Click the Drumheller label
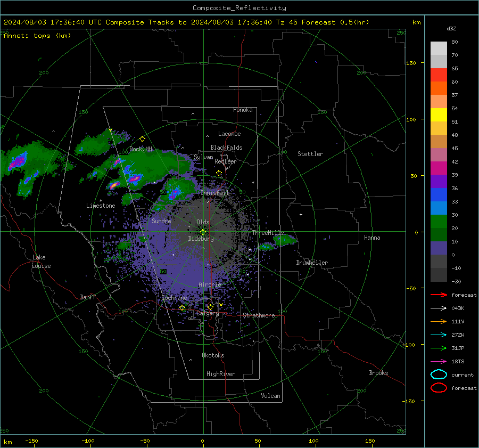 312,263
